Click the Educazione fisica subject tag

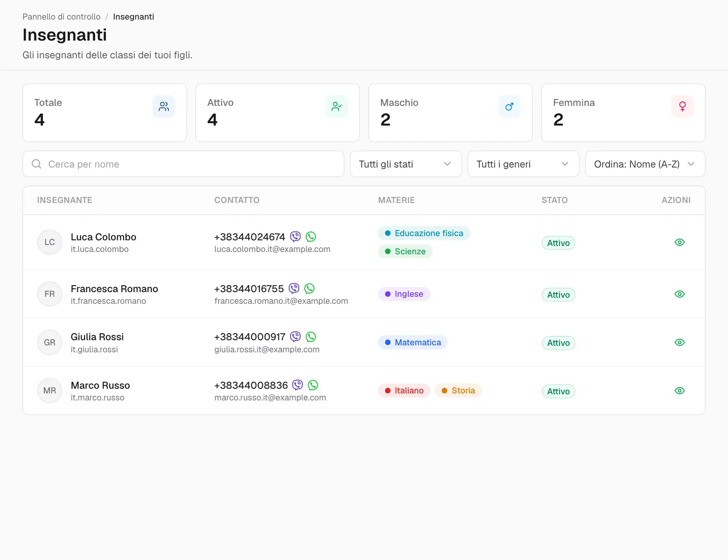[424, 233]
